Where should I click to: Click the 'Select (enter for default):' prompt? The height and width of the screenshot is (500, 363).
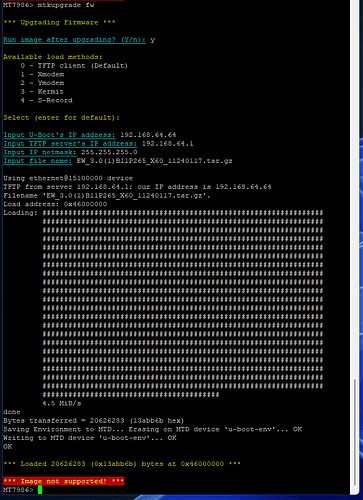(x=61, y=118)
